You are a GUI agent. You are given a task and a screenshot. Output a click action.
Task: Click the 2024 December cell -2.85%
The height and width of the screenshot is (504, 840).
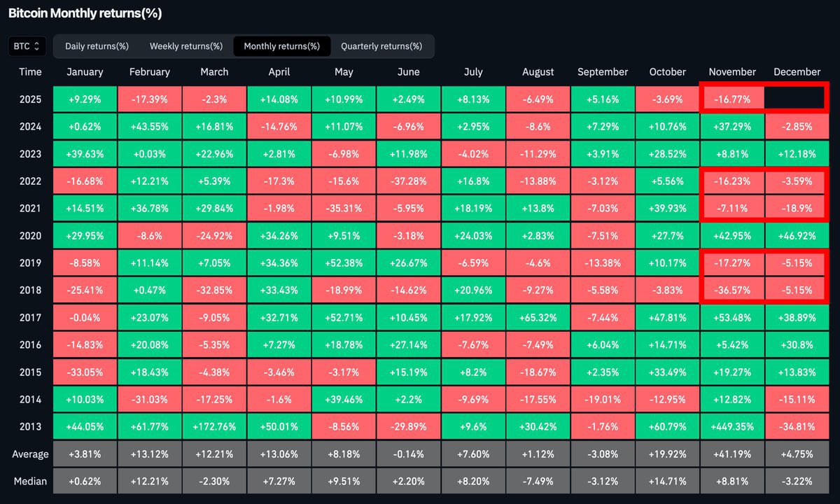click(x=797, y=127)
